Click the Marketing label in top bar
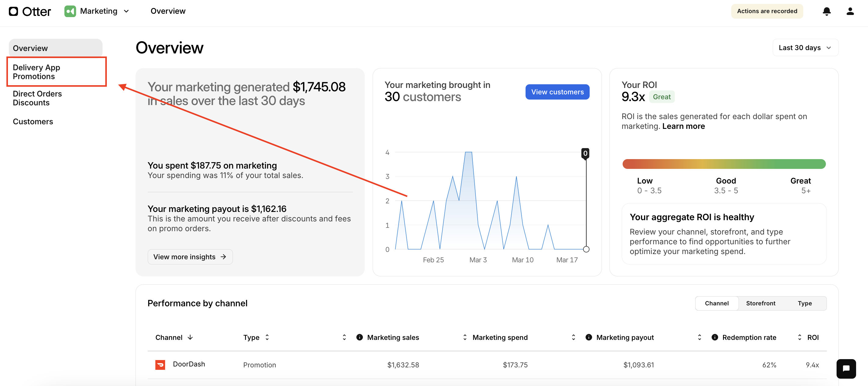 pyautogui.click(x=98, y=11)
